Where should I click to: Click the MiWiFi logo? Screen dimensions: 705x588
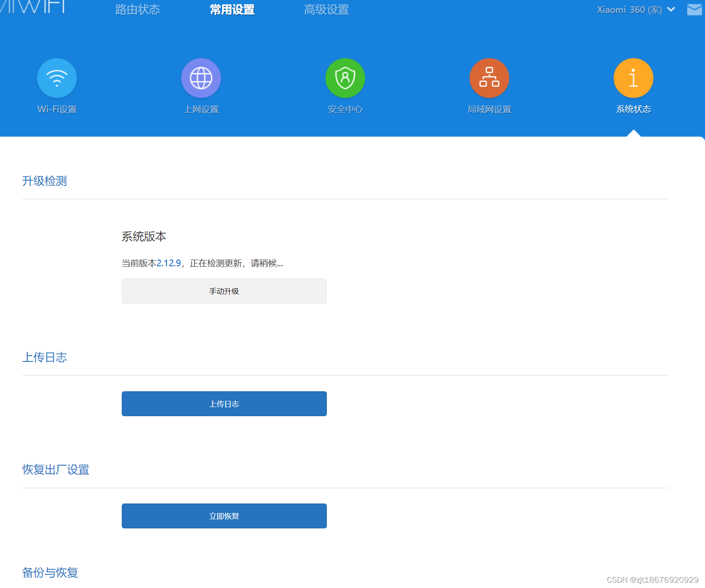point(33,7)
